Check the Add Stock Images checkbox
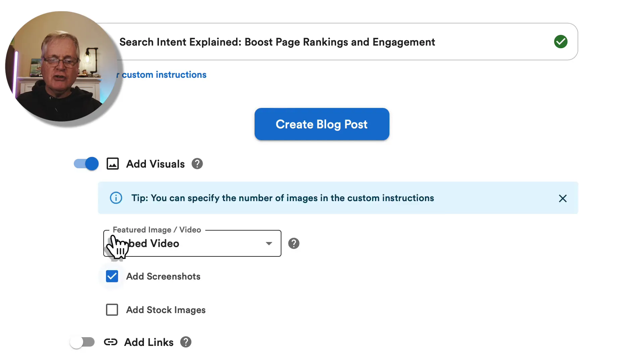644x362 pixels. (x=112, y=310)
